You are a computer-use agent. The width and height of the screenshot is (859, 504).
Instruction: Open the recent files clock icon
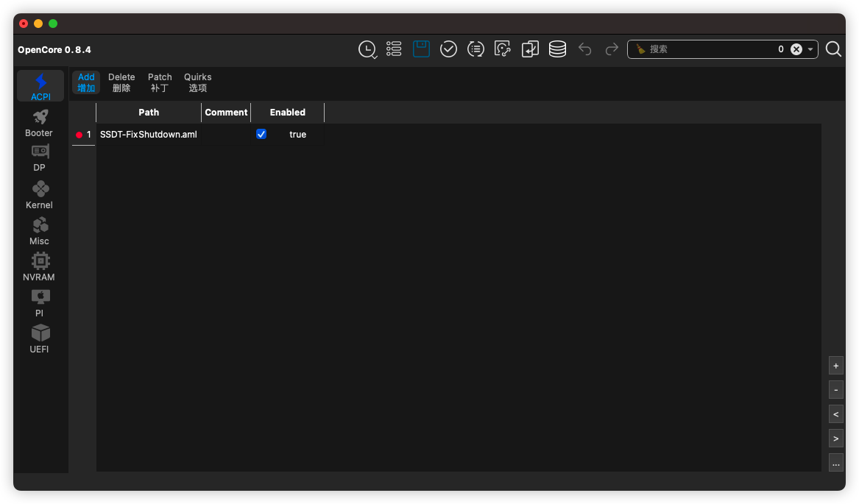[x=367, y=49]
